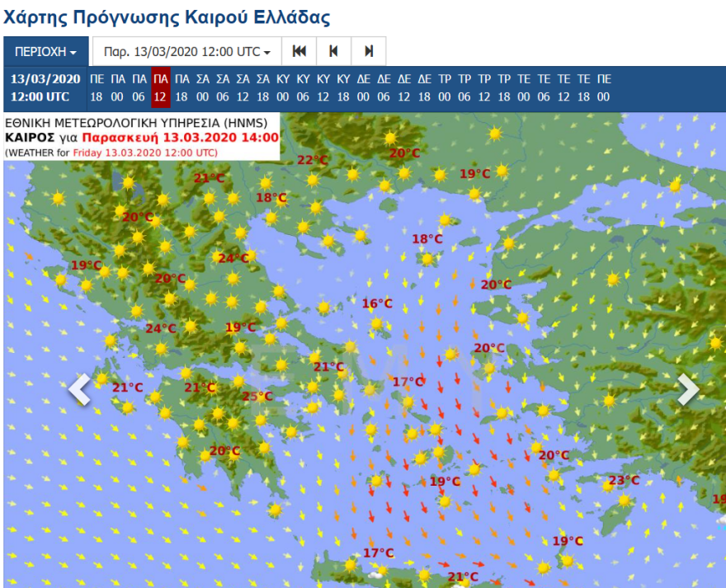Select the ΚΥ 12 timestep in the timeline
The image size is (726, 588).
(x=322, y=87)
